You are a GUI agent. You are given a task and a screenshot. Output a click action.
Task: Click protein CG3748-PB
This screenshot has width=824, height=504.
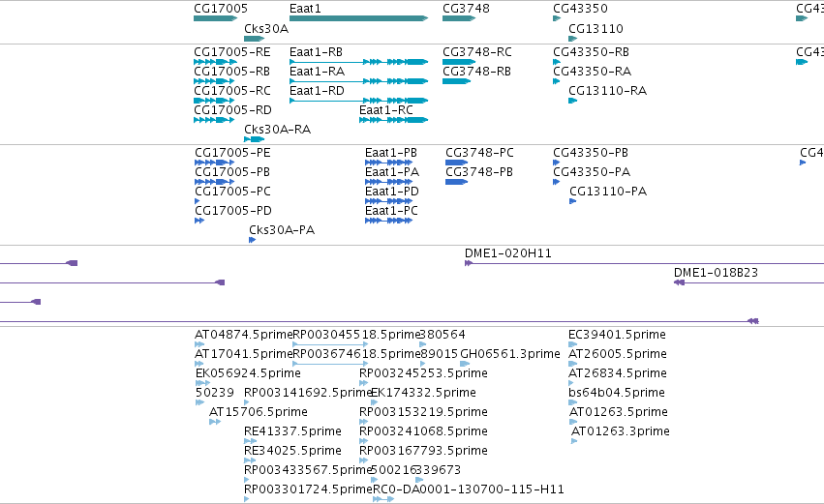479,172
